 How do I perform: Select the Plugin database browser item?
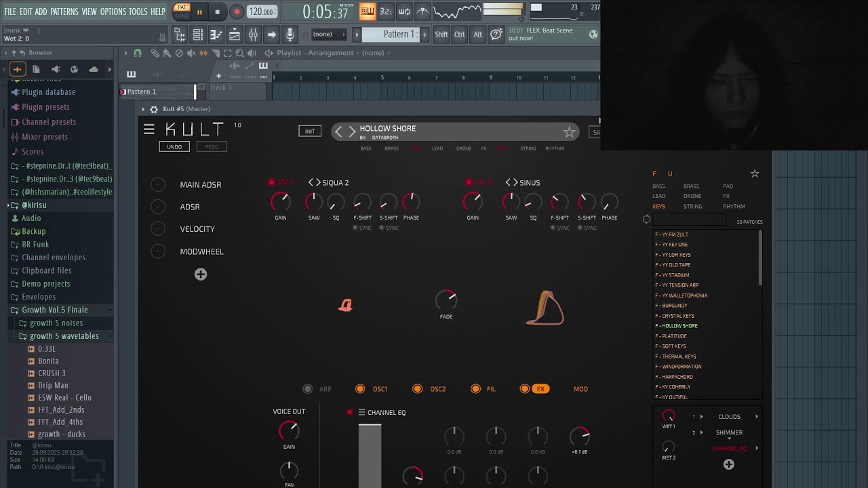pos(48,92)
